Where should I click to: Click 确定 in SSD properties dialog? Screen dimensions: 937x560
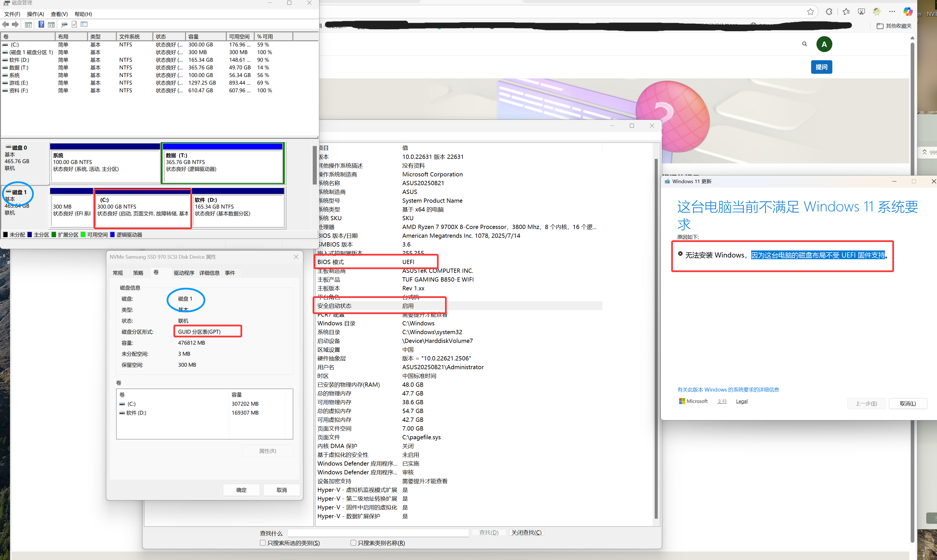click(241, 490)
